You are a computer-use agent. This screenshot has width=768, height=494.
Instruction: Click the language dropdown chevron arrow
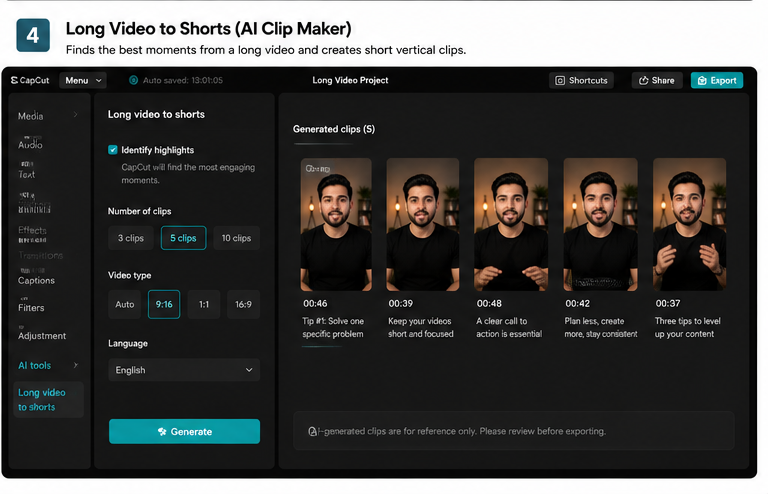click(249, 370)
